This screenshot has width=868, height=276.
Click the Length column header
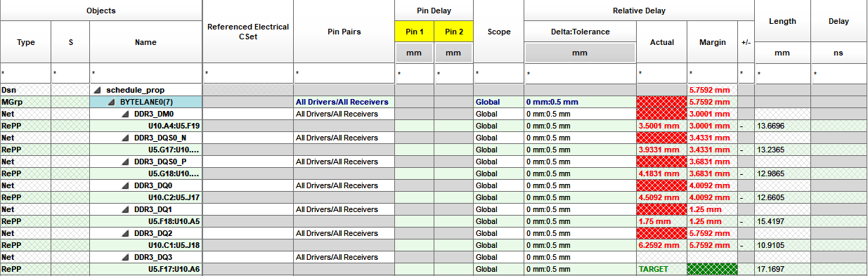click(x=782, y=21)
